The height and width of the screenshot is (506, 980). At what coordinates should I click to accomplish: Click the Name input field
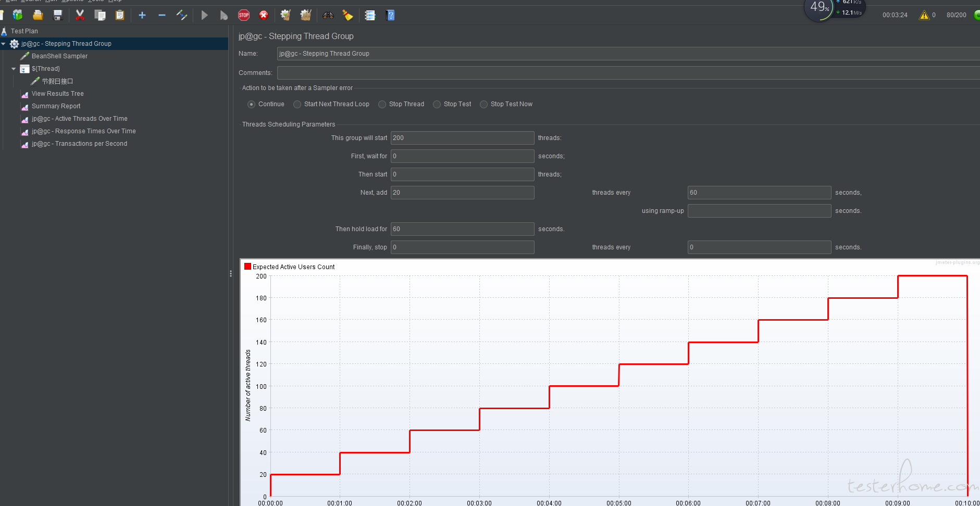(628, 54)
